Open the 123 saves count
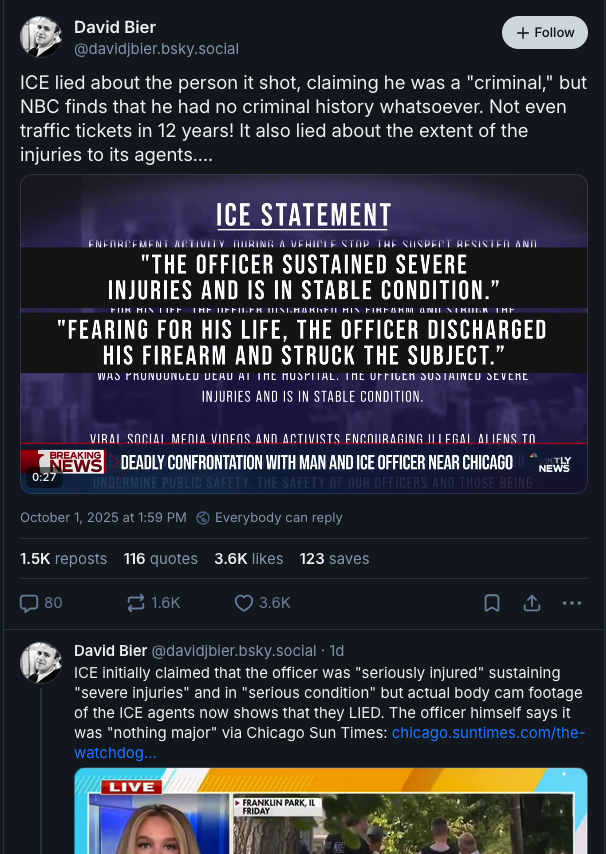This screenshot has width=606, height=854. pos(334,559)
